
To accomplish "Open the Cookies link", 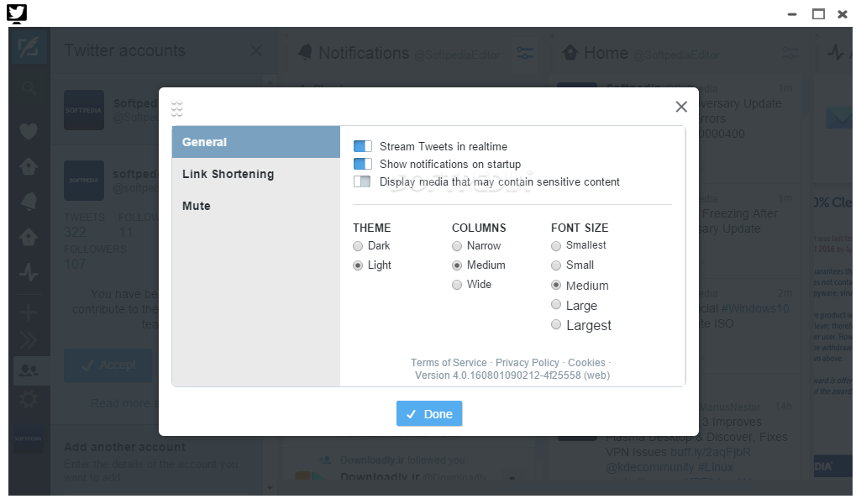I will click(x=586, y=362).
